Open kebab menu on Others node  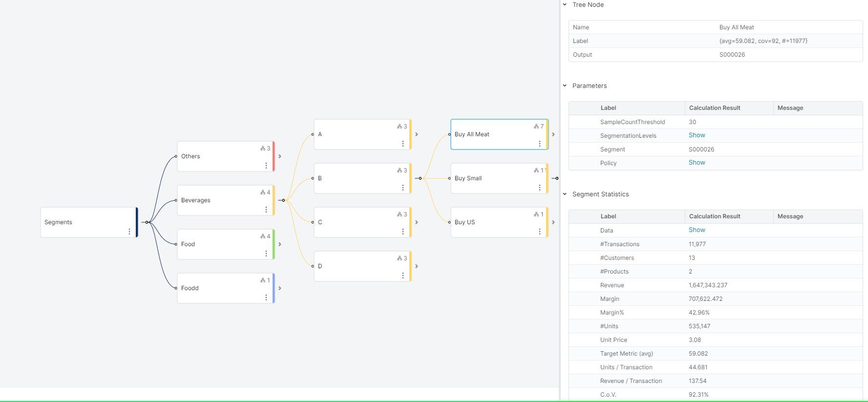pos(266,166)
